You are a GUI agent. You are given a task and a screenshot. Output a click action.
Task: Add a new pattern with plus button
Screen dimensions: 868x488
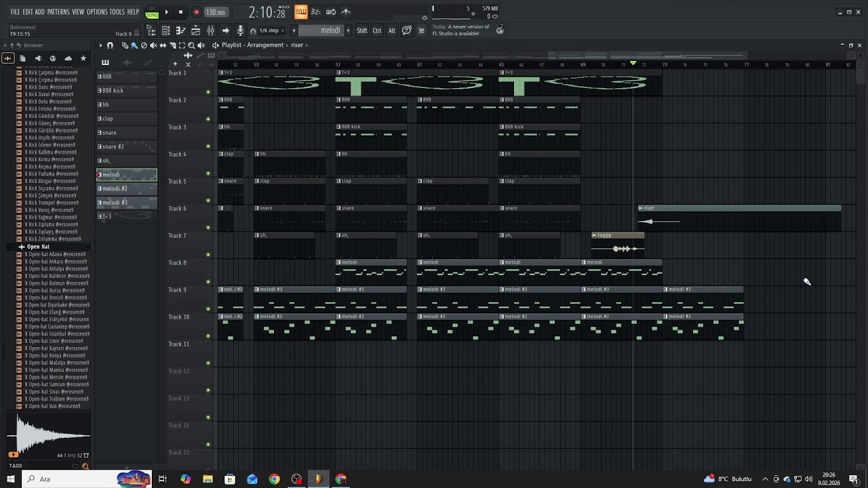tap(349, 30)
